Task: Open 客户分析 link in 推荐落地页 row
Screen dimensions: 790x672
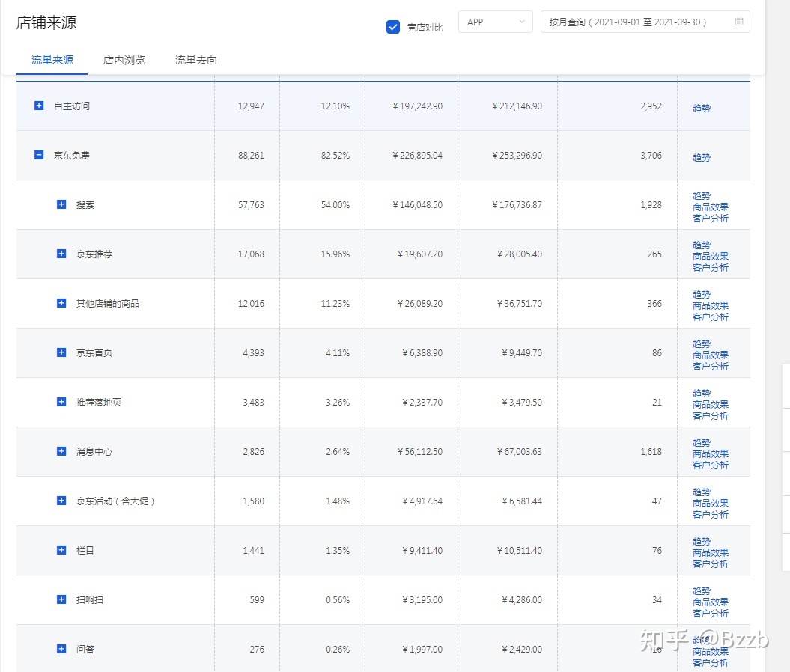Action: click(x=711, y=415)
